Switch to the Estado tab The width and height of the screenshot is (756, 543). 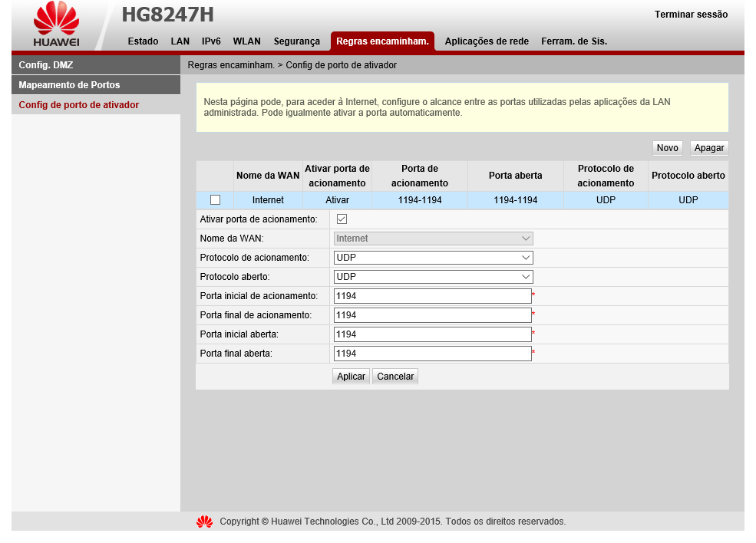[143, 41]
